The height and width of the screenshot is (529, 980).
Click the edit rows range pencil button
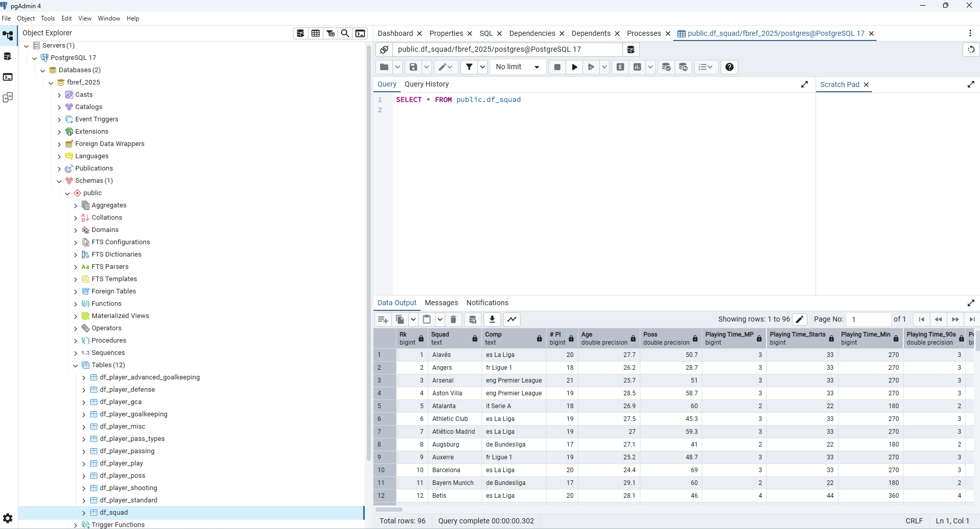799,320
